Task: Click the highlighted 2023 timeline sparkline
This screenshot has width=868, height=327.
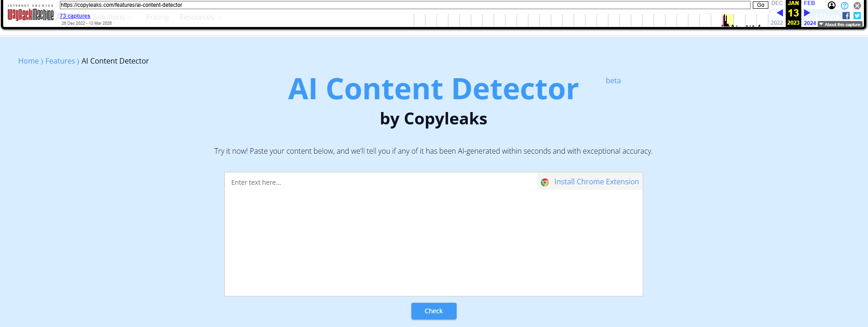Action: [728, 20]
